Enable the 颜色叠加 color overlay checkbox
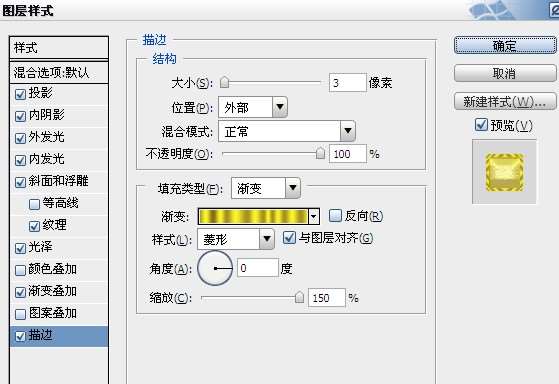Screen dimensions: 559x384 pyautogui.click(x=20, y=270)
